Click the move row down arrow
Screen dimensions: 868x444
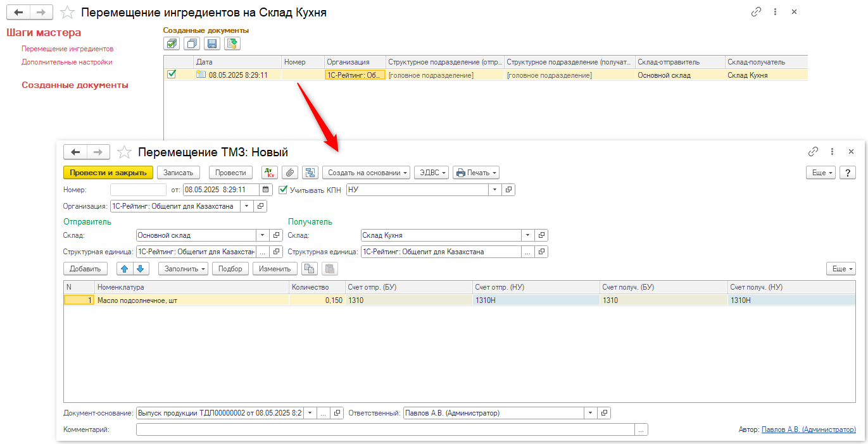(x=141, y=269)
